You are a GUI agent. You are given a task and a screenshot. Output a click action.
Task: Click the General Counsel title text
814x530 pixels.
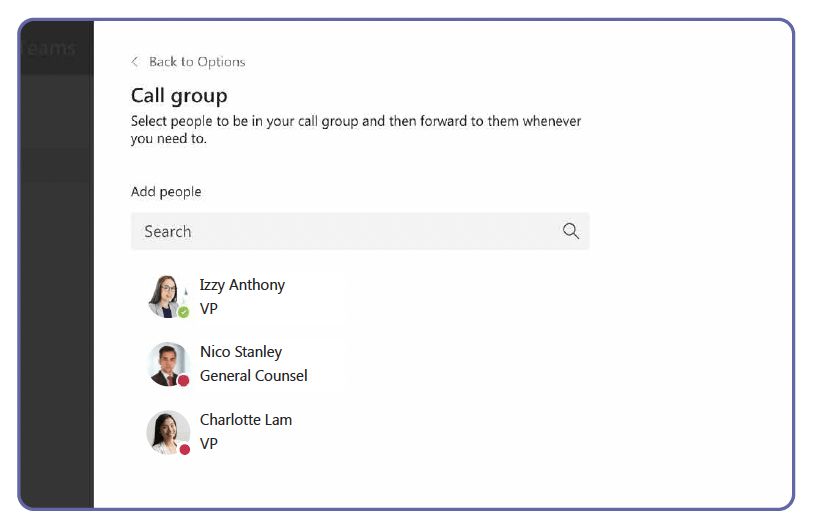click(x=254, y=376)
